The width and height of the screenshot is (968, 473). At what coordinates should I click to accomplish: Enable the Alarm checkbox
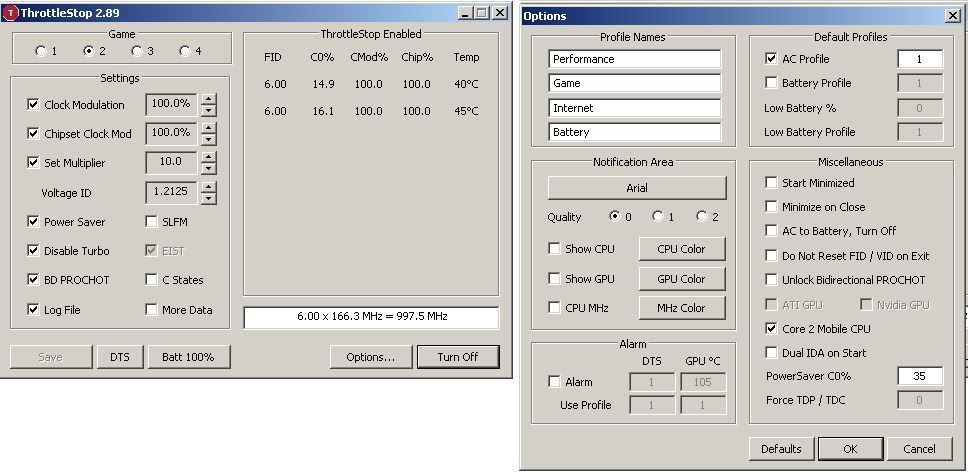coord(554,382)
